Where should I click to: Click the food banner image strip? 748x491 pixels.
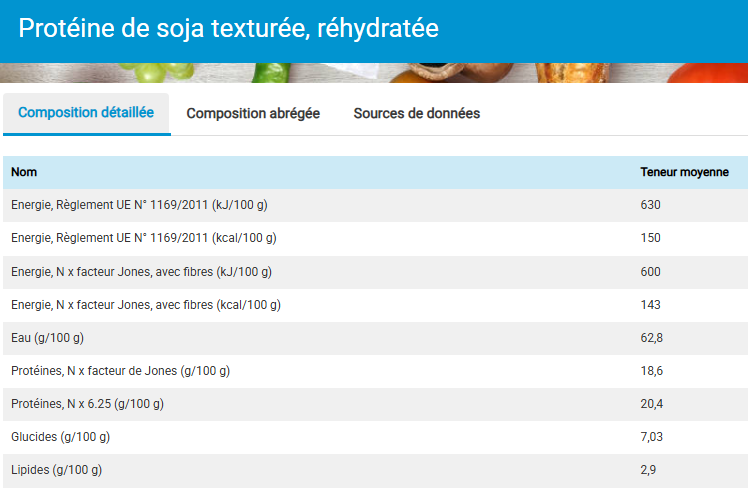374,73
